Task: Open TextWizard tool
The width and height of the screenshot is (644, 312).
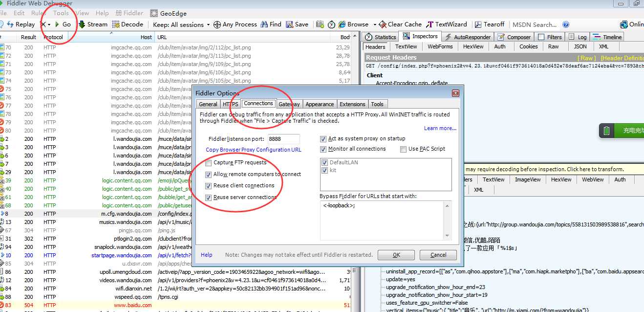Action: (447, 24)
